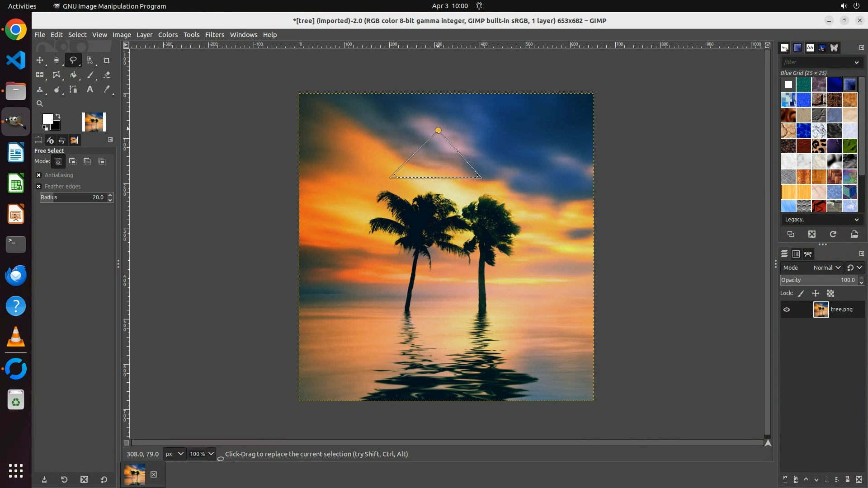The height and width of the screenshot is (488, 868).
Task: Open the Filters menu
Action: 214,35
